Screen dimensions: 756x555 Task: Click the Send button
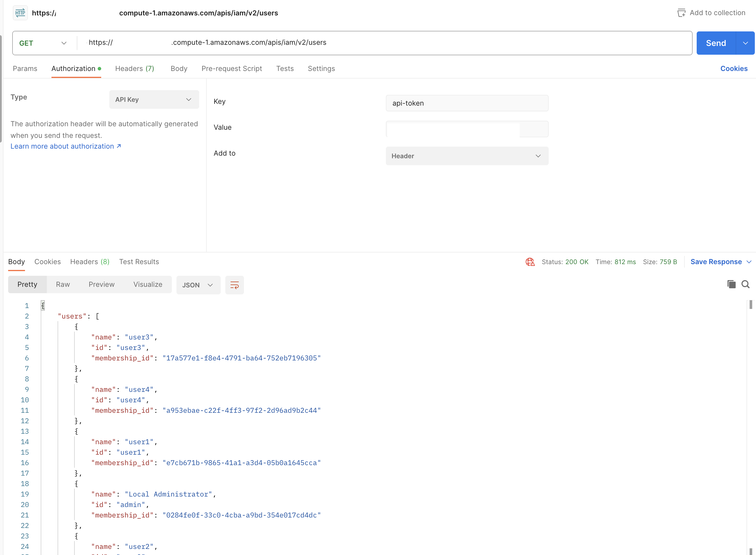click(x=716, y=43)
